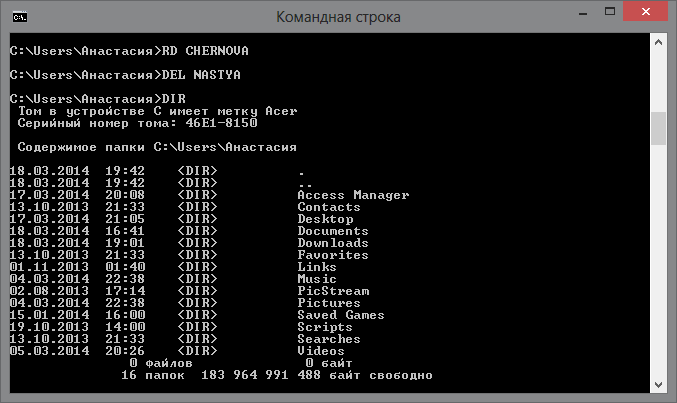Click the time 19:01 in Downloads row

(x=125, y=243)
